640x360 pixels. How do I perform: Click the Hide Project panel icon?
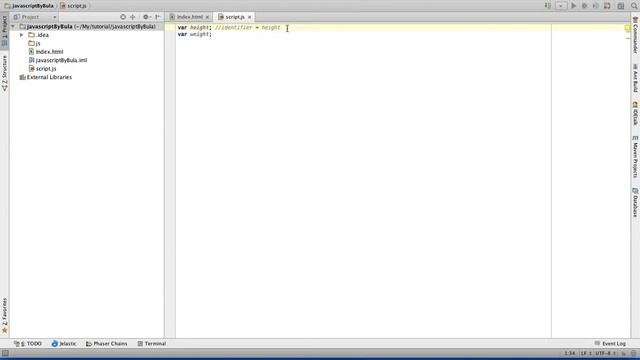tap(158, 17)
